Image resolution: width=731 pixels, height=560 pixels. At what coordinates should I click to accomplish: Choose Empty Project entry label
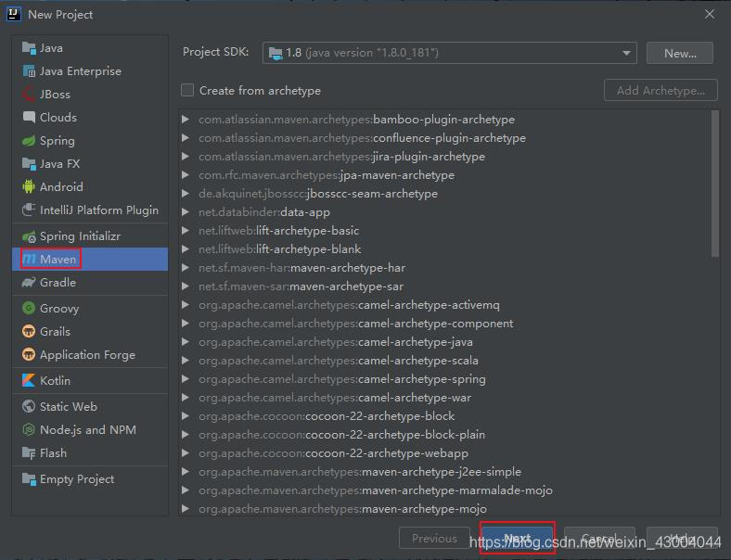(77, 479)
